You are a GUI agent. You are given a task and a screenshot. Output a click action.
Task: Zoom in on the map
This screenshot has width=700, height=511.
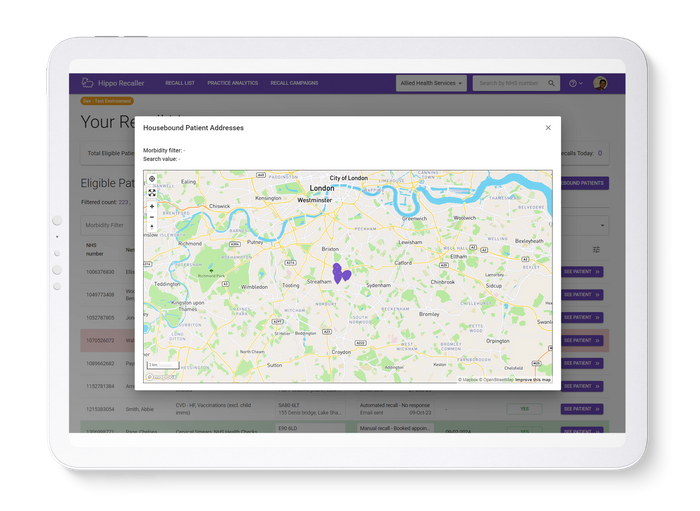[x=152, y=207]
